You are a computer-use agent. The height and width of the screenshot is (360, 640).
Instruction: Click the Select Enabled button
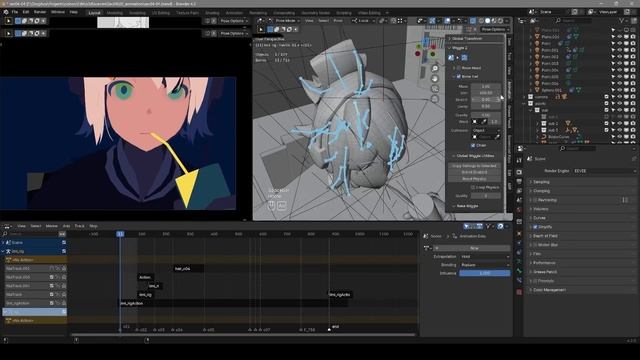pos(474,173)
